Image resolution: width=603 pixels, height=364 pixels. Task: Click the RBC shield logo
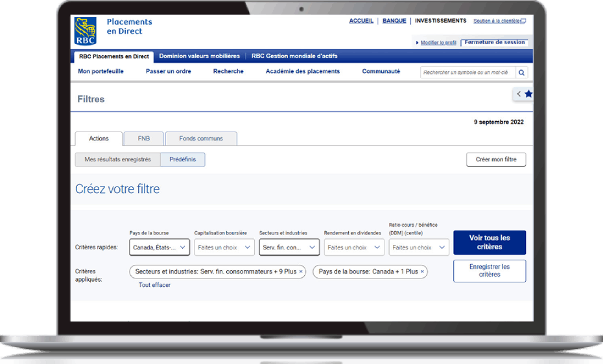coord(85,31)
